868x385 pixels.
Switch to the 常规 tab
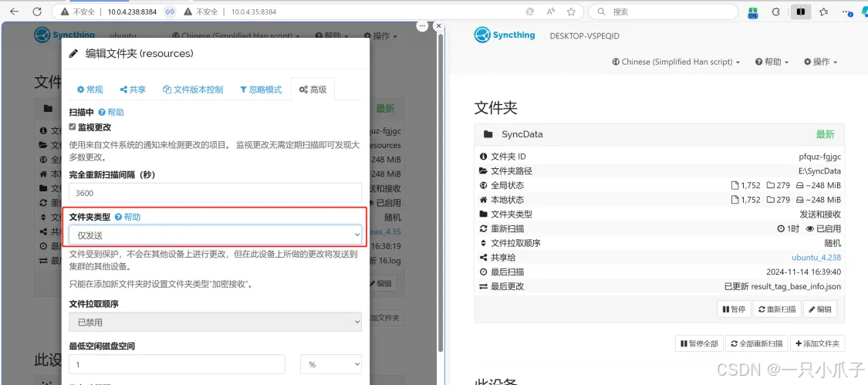tap(90, 89)
